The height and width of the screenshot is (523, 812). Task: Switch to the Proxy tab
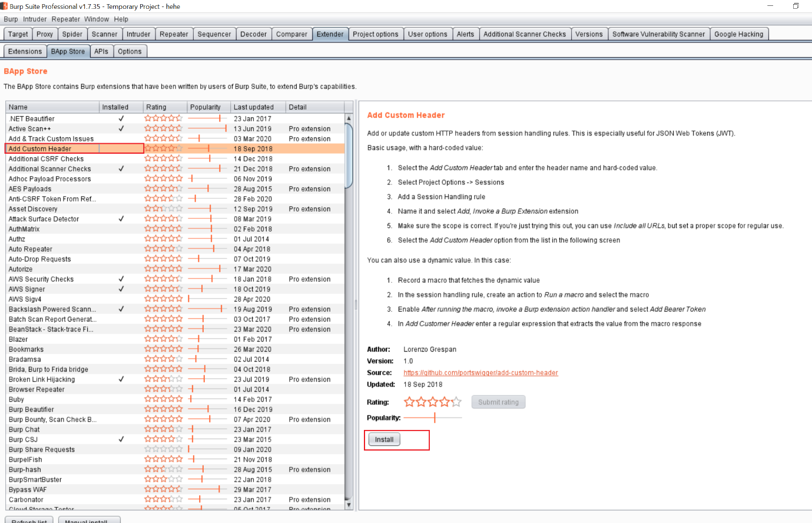45,34
